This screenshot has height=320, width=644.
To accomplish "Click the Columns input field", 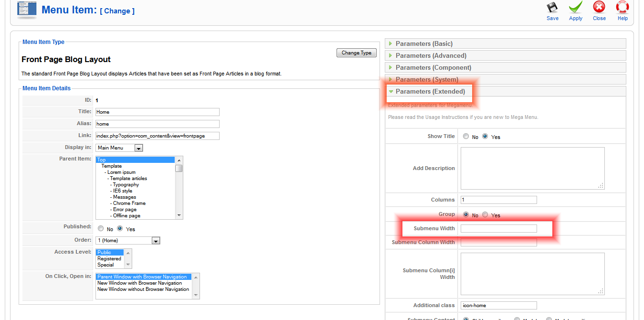I will point(499,200).
